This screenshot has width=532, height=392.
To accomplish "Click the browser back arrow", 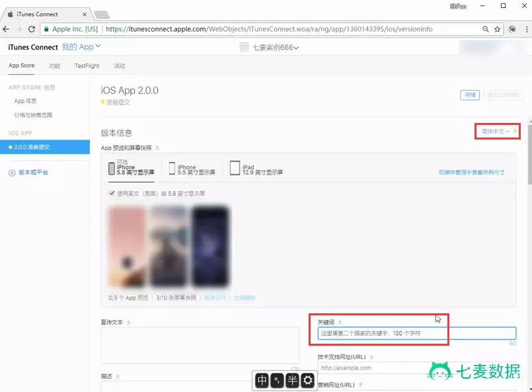I will 7,29.
